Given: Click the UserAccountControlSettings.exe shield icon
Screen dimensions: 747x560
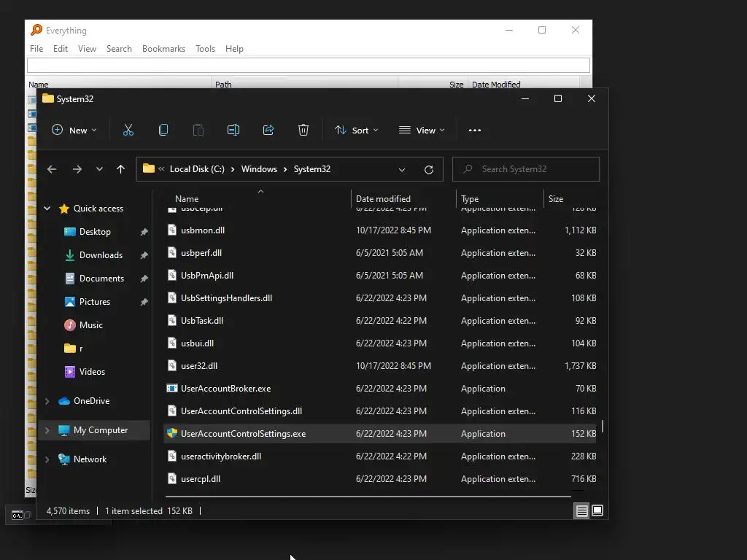Looking at the screenshot, I should (172, 433).
